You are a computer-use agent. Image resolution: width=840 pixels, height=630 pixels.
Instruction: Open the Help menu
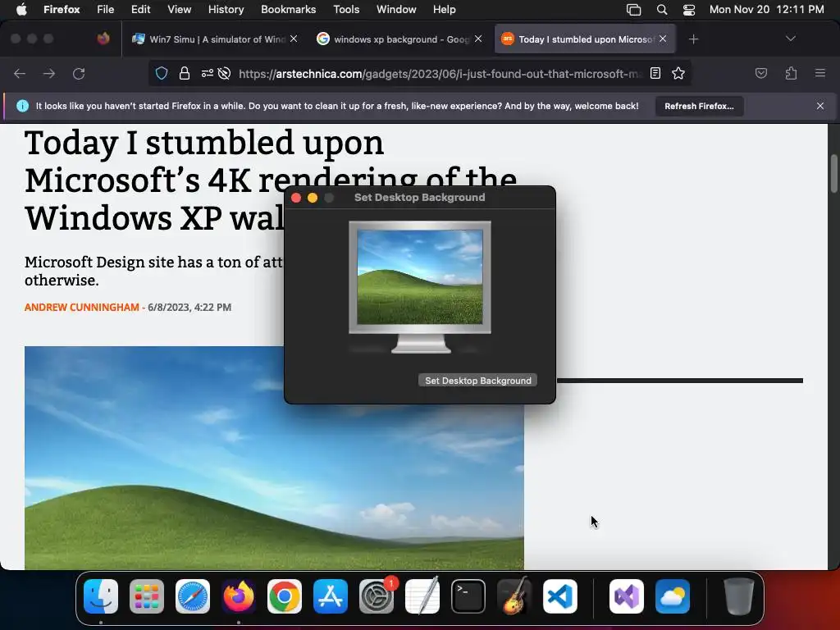pos(444,9)
